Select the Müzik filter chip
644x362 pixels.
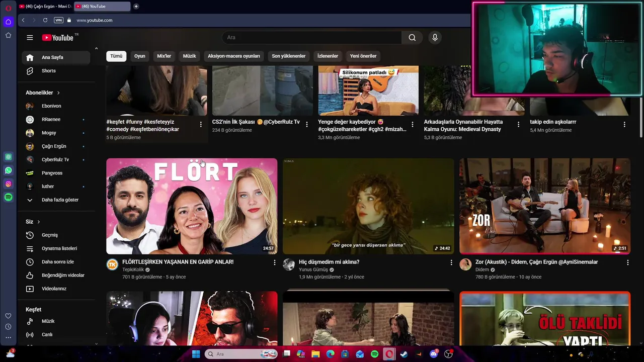[189, 56]
